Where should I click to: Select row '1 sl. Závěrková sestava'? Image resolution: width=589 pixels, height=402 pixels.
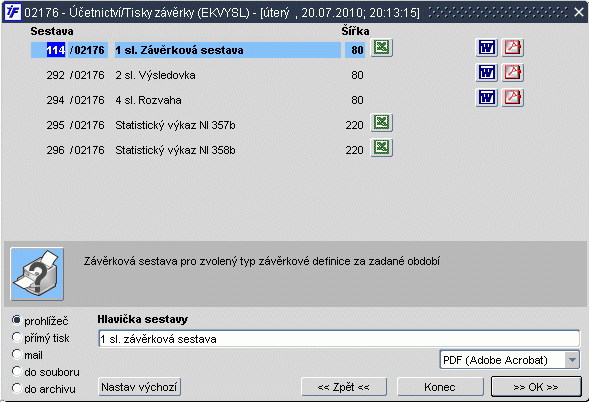click(228, 50)
